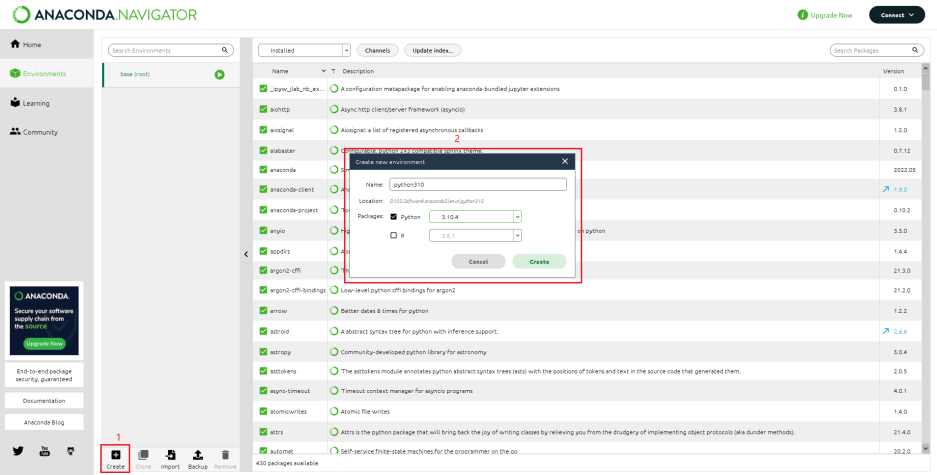Click the update arrow for anaconda-client

coord(886,189)
